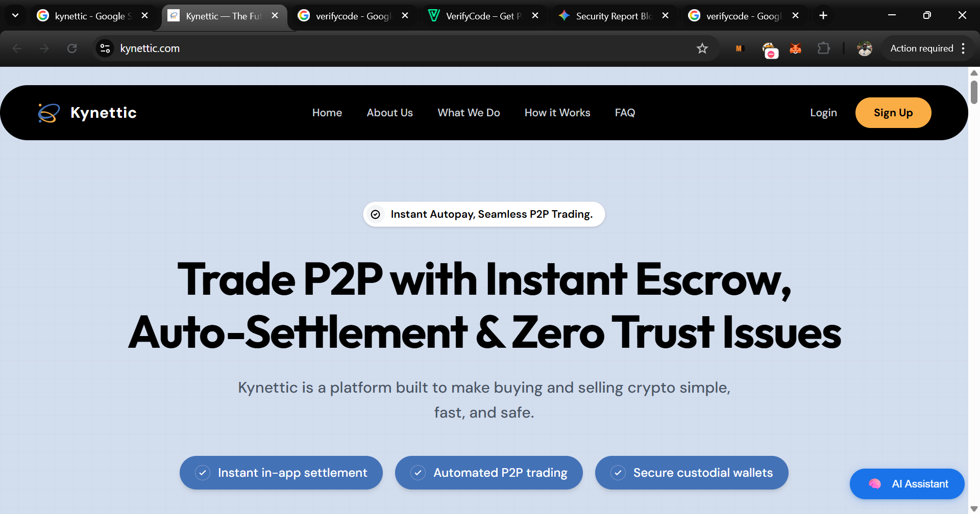Bookmark this page using the star icon
The image size is (980, 514).
pyautogui.click(x=702, y=48)
